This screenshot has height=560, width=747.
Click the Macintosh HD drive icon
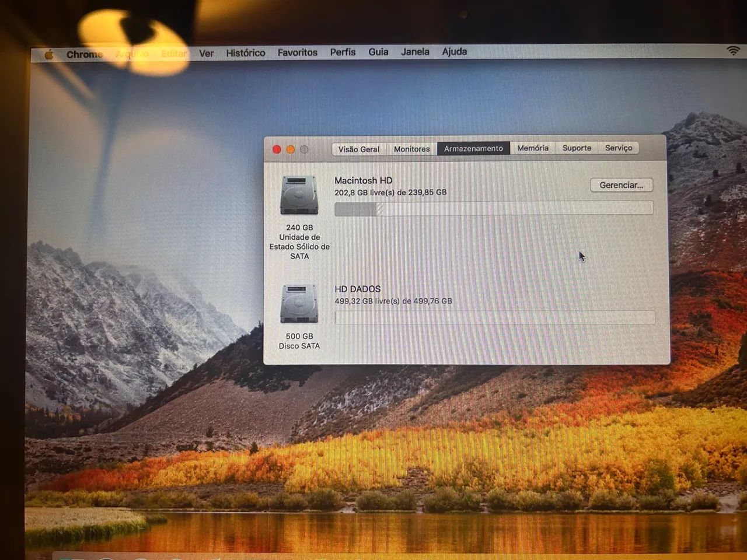pyautogui.click(x=299, y=195)
